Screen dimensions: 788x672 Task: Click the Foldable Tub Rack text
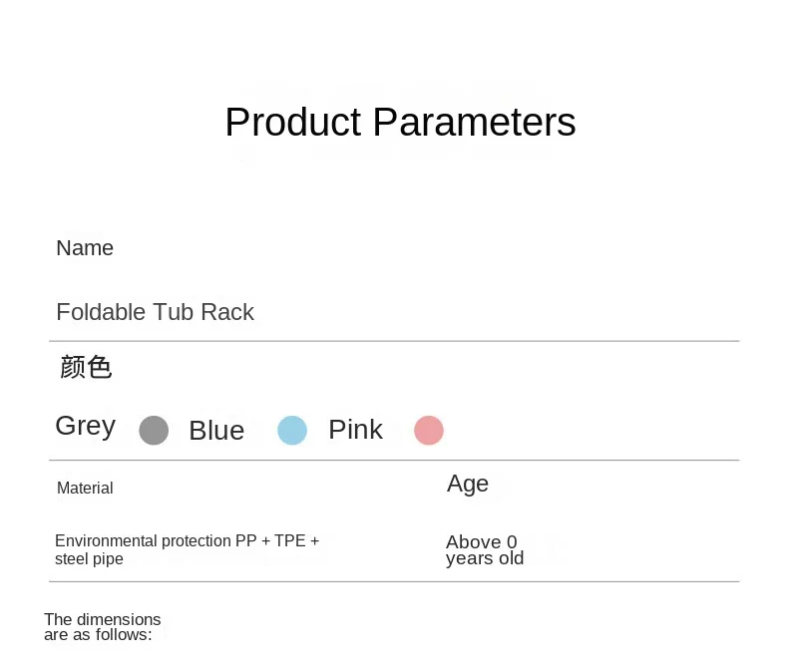point(156,312)
